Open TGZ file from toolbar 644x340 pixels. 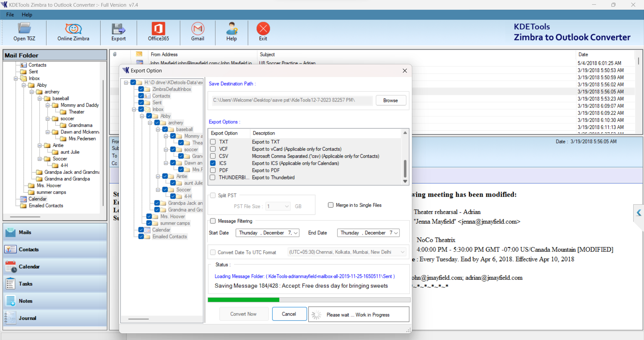click(x=24, y=32)
